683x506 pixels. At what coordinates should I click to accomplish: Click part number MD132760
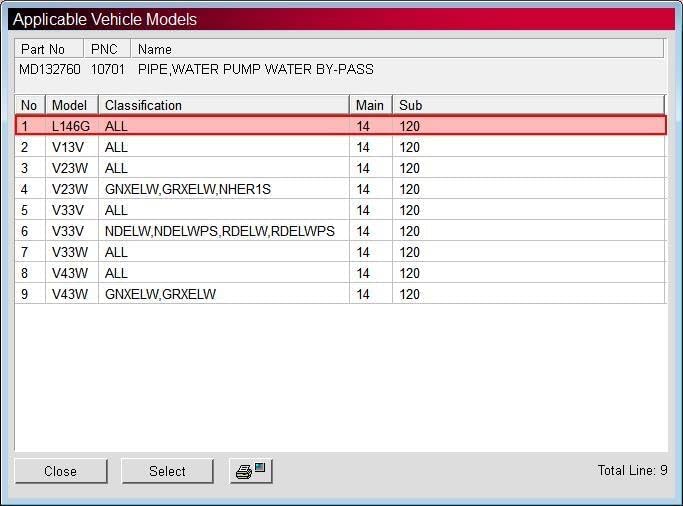pos(50,69)
